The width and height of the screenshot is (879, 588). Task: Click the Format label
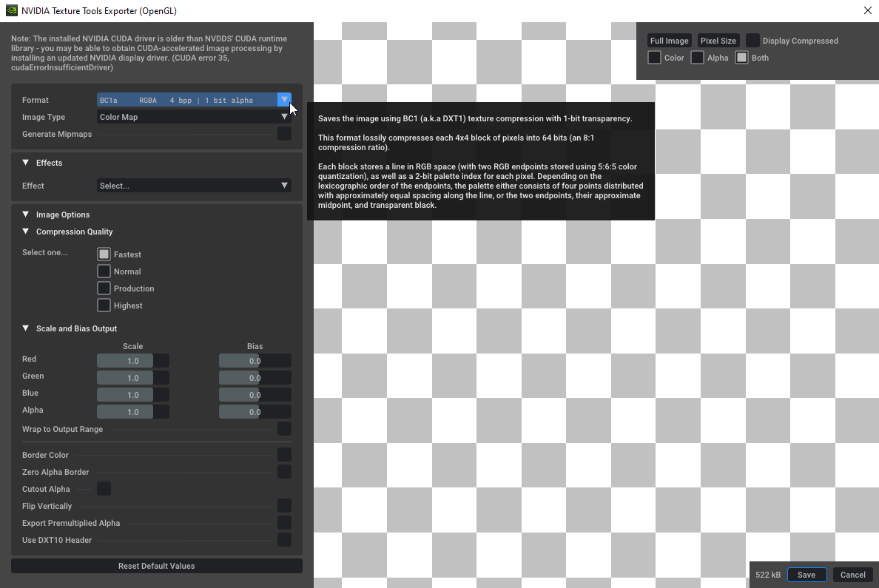point(36,100)
